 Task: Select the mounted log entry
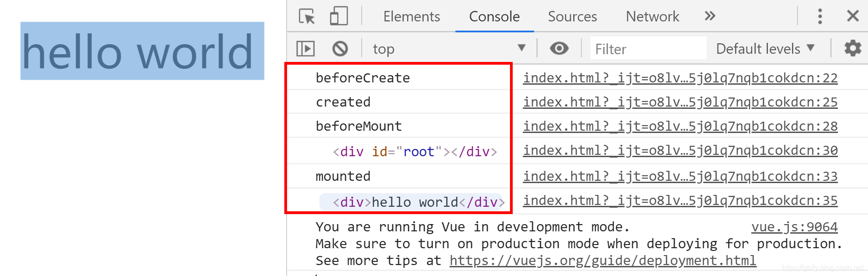343,176
